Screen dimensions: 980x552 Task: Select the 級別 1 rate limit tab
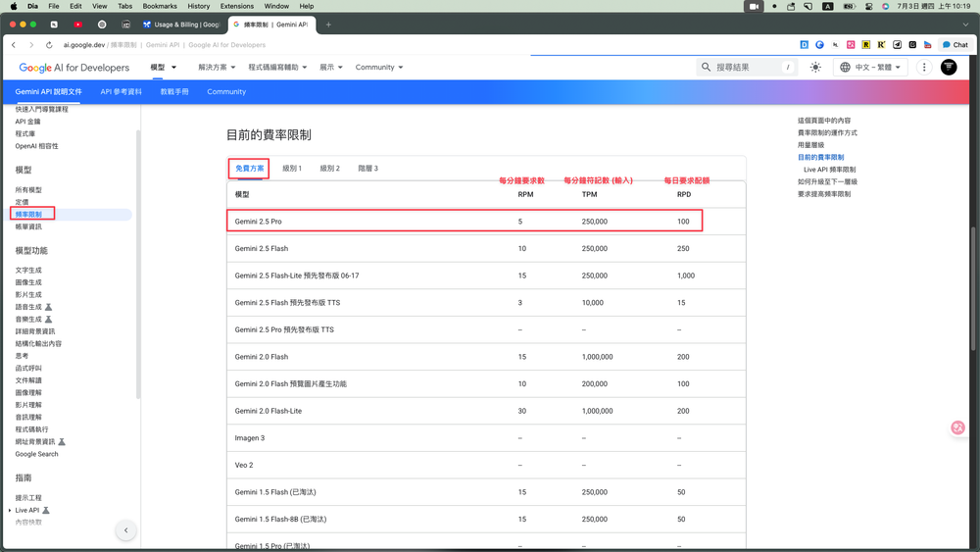point(292,169)
